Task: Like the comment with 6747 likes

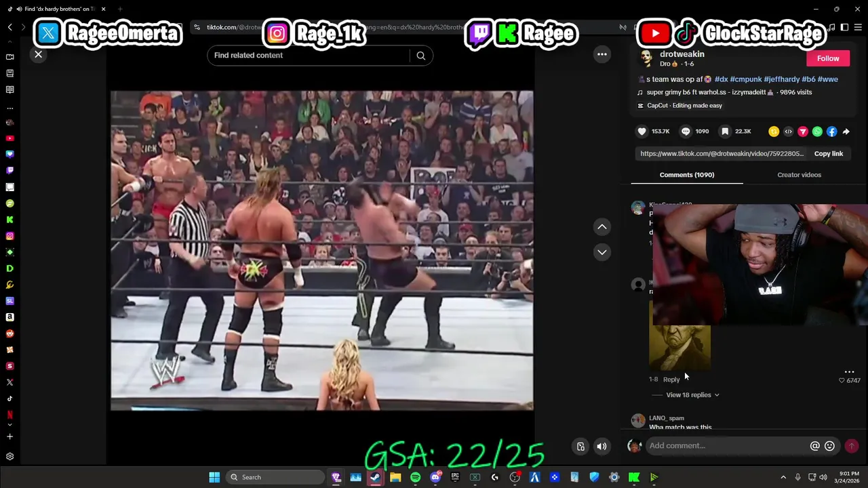Action: (842, 381)
